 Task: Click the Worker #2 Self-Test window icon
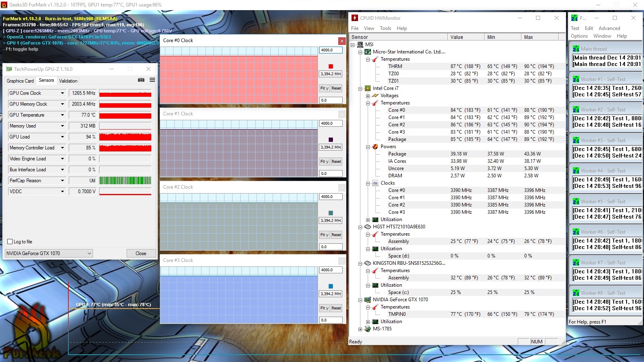(x=576, y=109)
